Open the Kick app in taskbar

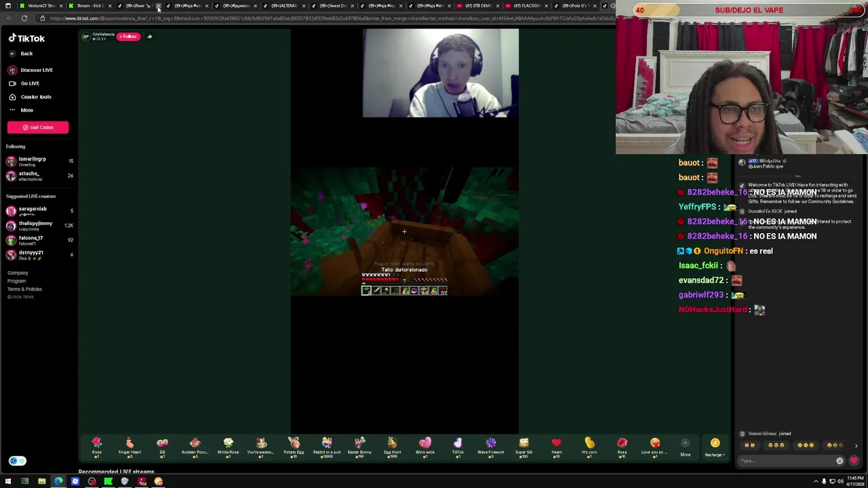tap(108, 481)
